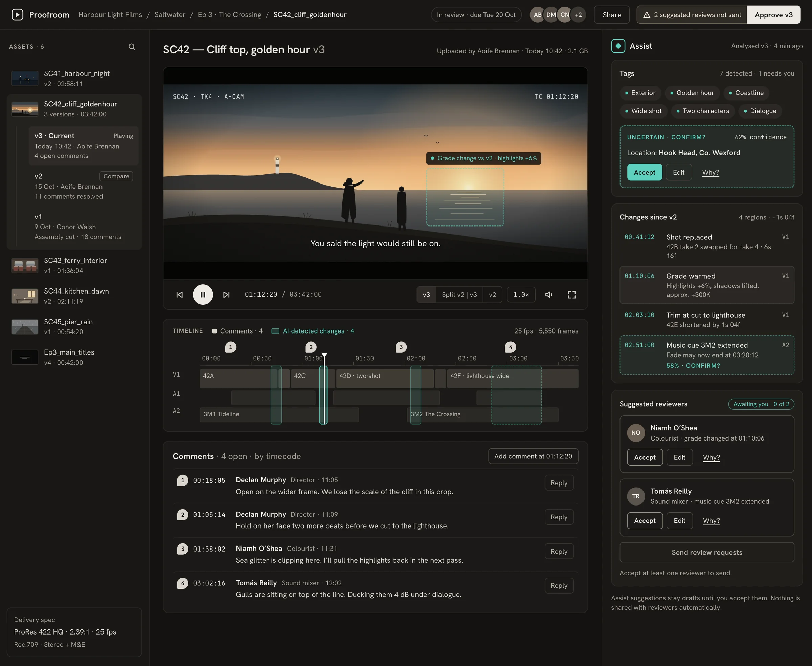Viewport: 812px width, 666px height.
Task: Open the Saltwater breadcrumb
Action: coord(170,15)
